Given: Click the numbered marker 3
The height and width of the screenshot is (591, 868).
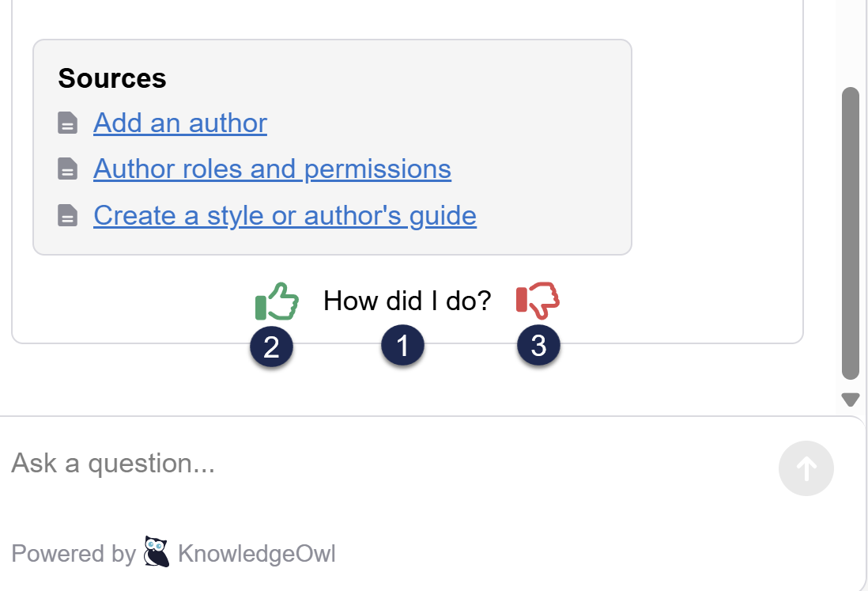Looking at the screenshot, I should [x=539, y=346].
